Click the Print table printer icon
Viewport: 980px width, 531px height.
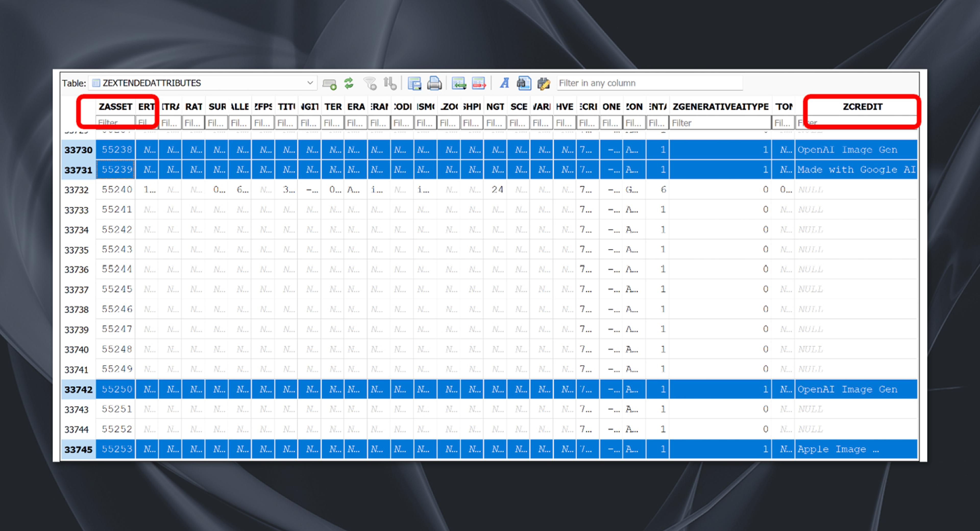[434, 83]
